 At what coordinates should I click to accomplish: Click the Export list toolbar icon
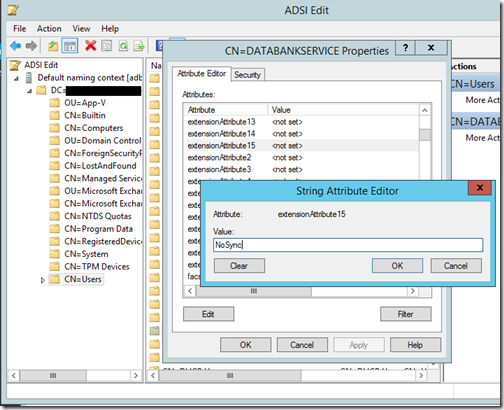click(139, 46)
